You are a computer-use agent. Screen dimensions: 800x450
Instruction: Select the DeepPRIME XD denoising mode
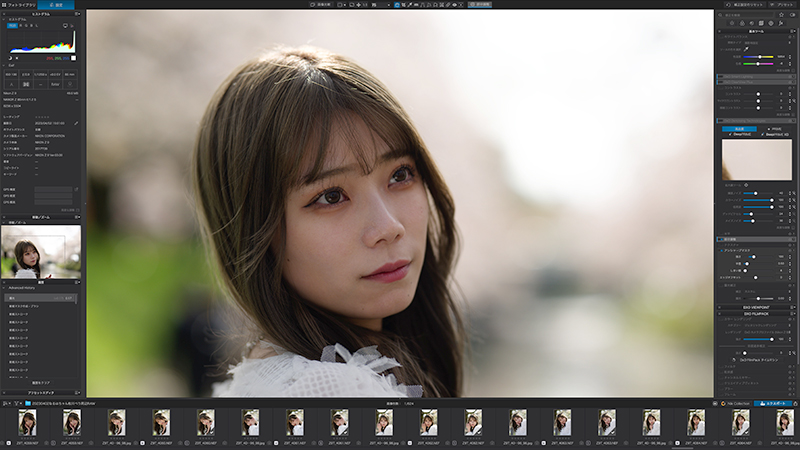tap(776, 134)
